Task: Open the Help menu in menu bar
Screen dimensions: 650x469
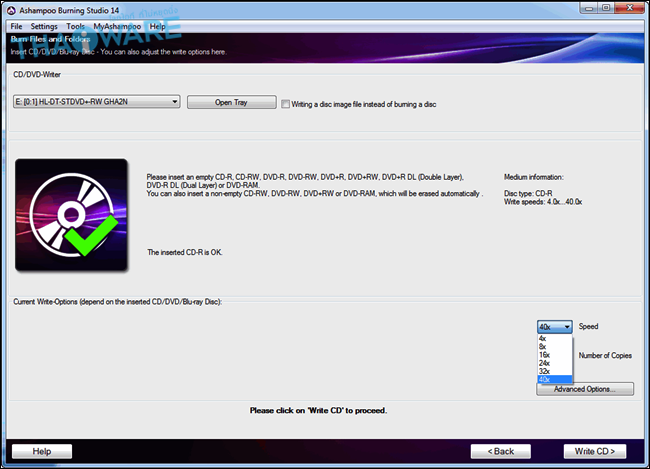Action: coord(158,27)
